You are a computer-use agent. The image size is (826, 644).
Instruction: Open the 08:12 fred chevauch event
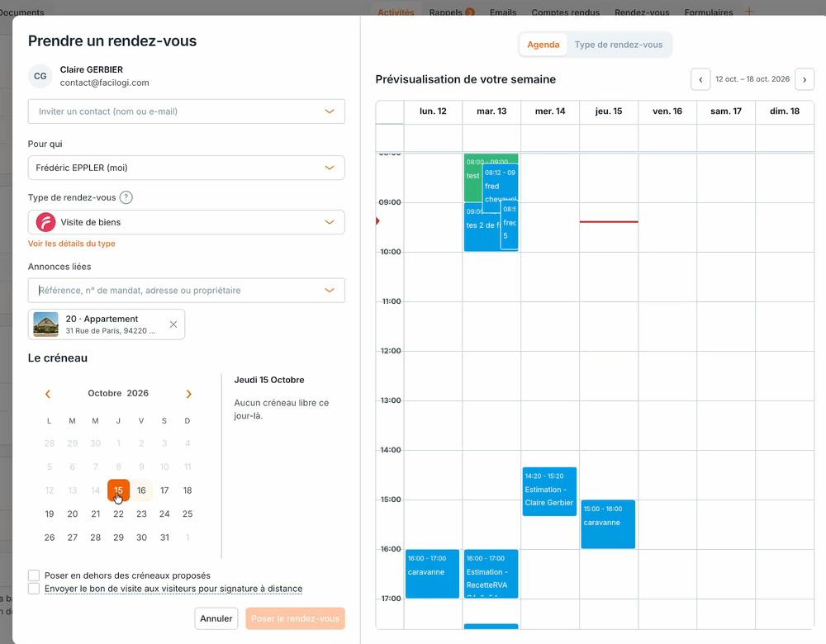tap(500, 182)
